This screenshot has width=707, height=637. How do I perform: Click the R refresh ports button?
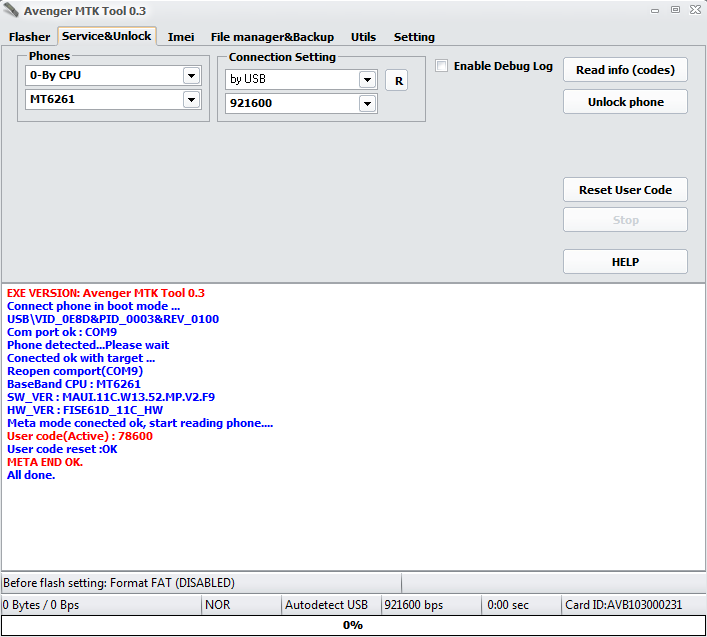click(x=398, y=81)
